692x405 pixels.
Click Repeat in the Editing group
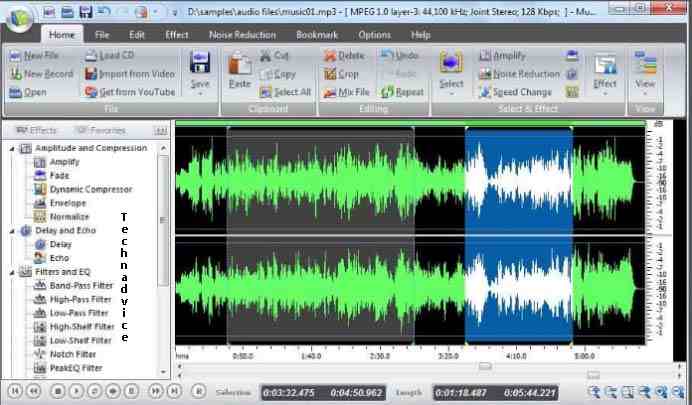click(402, 92)
